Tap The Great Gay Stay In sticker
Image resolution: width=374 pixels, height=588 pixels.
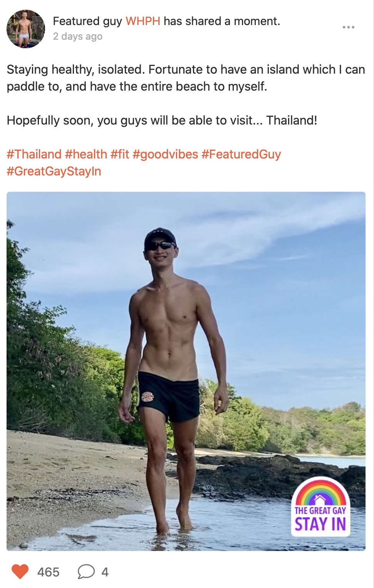coord(320,507)
